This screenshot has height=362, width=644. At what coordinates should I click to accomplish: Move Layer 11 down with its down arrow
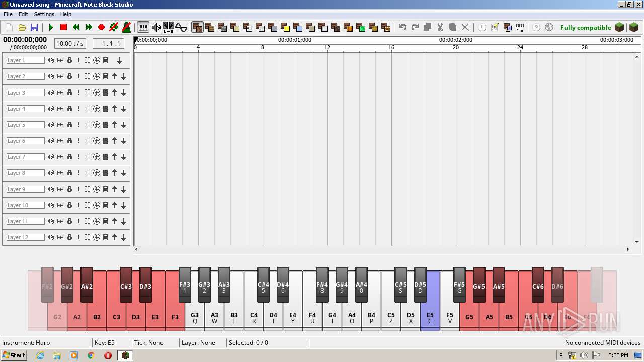[123, 221]
